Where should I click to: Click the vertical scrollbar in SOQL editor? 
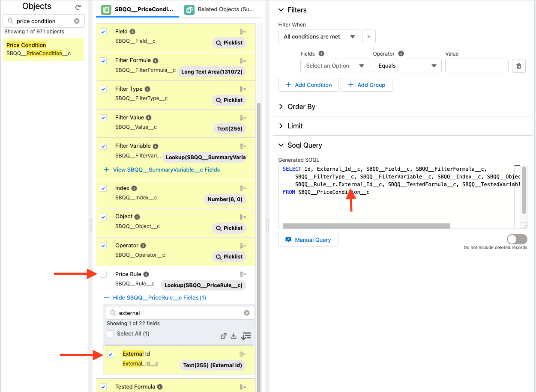pos(524,190)
